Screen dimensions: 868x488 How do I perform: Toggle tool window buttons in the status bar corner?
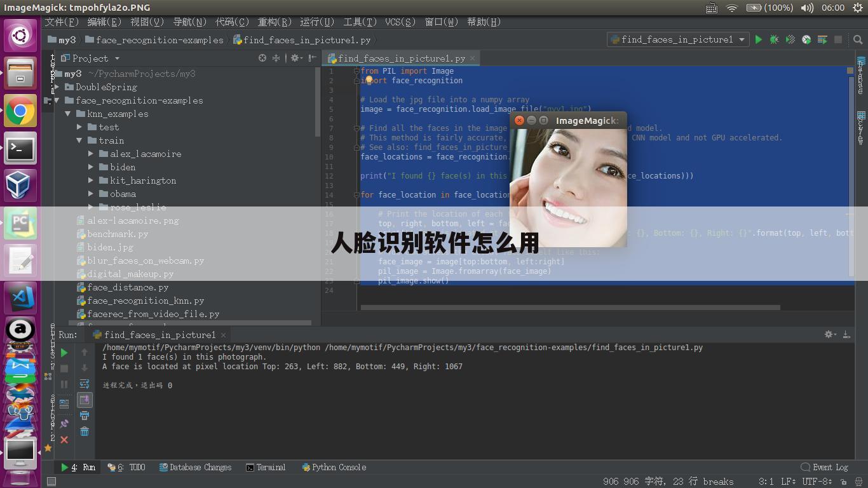pyautogui.click(x=51, y=481)
